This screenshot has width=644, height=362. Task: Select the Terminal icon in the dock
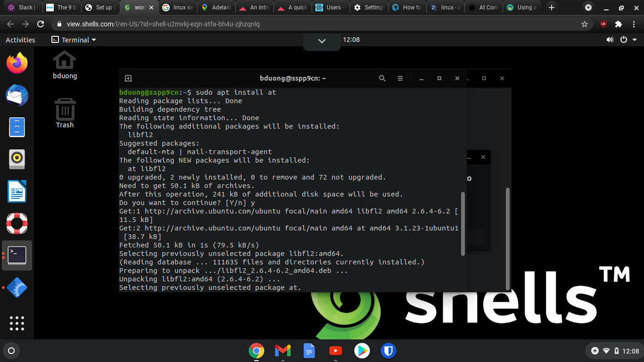tap(17, 255)
